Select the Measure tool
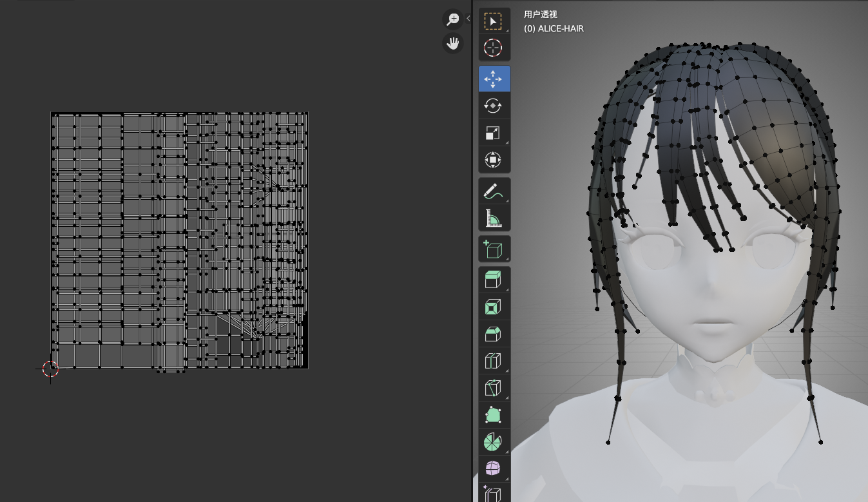 tap(493, 217)
